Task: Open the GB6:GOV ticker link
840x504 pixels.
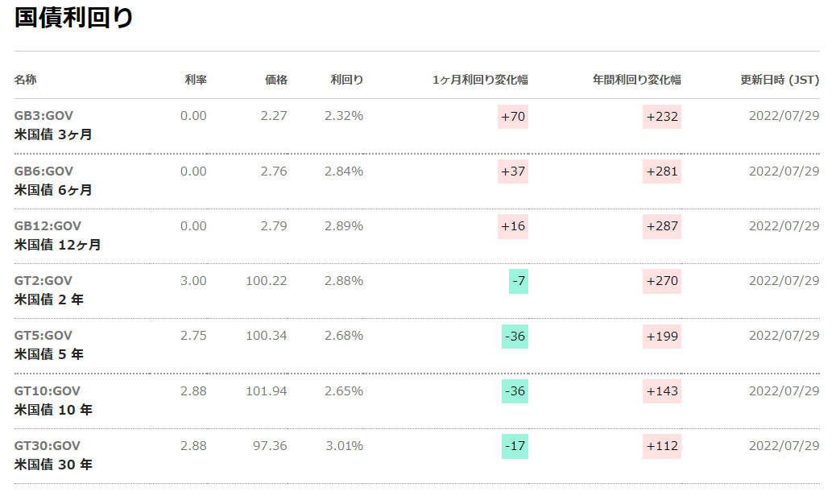Action: coord(43,171)
